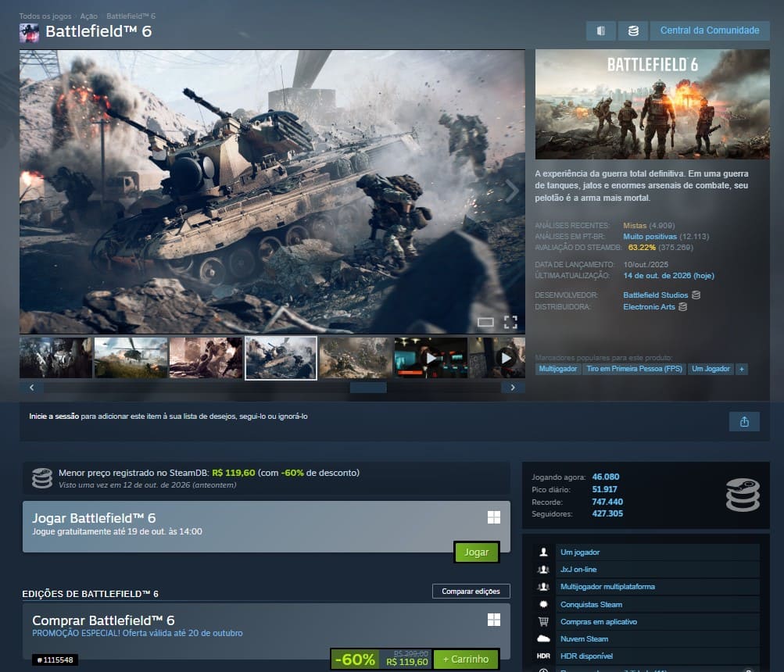Select the helicopter screenshot thumbnail
Viewport: 784px width, 672px height.
click(131, 358)
